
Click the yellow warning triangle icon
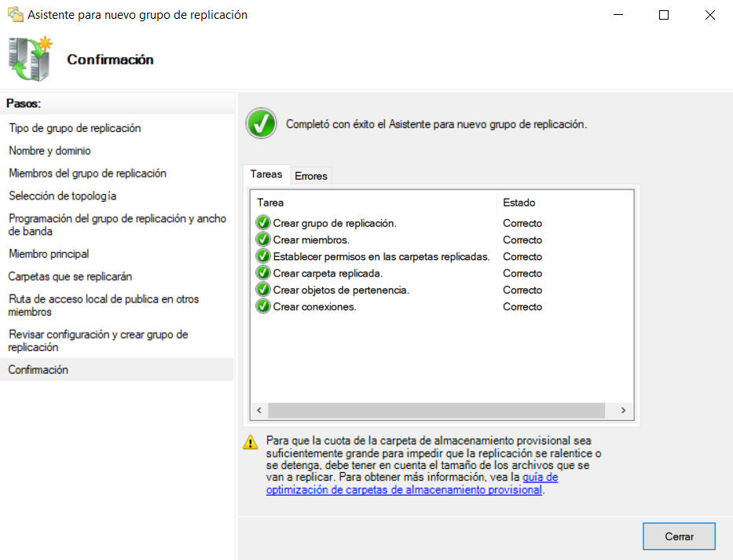click(x=250, y=442)
